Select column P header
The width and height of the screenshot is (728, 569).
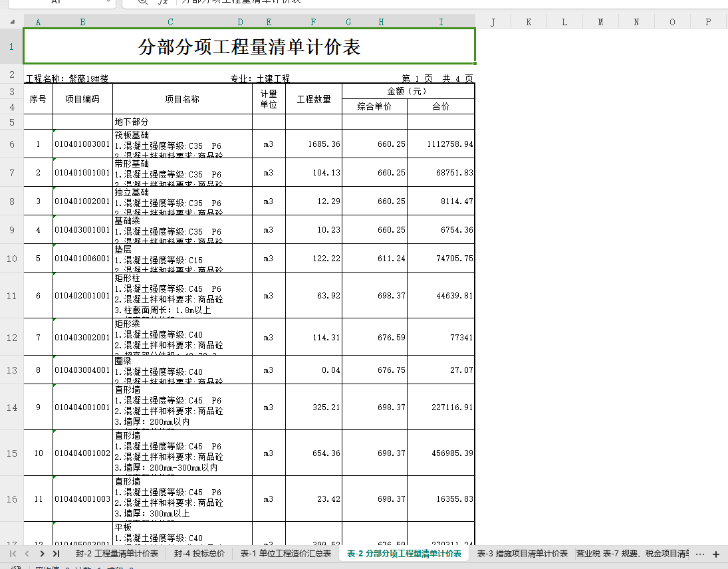[708, 22]
